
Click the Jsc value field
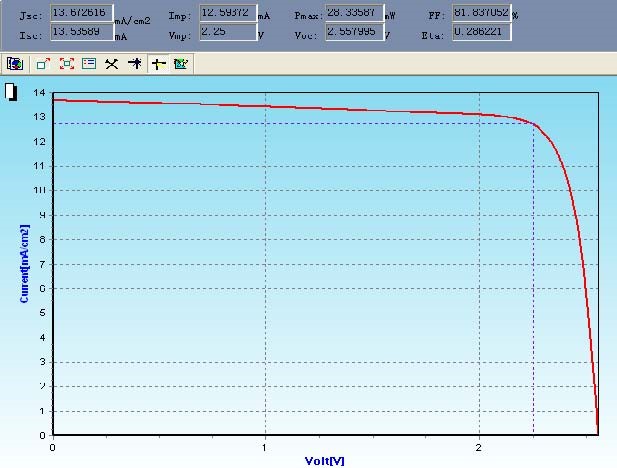pos(81,14)
